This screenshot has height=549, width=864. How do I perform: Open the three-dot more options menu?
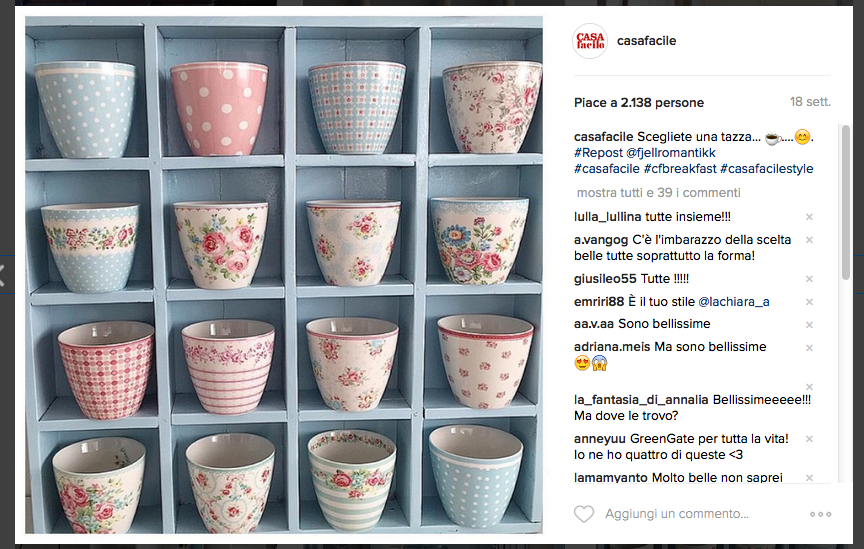pyautogui.click(x=820, y=514)
